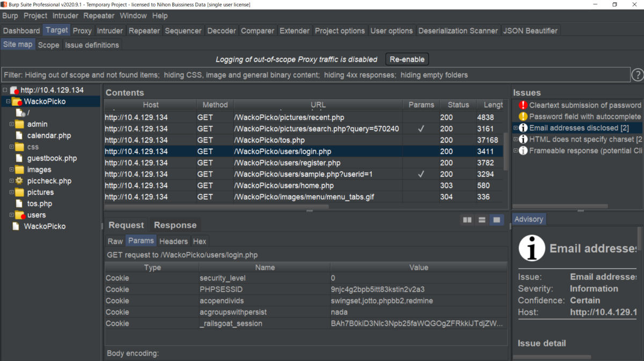Click the gear icon beside piccheck.php
Screen dimensions: 644x361
point(19,180)
